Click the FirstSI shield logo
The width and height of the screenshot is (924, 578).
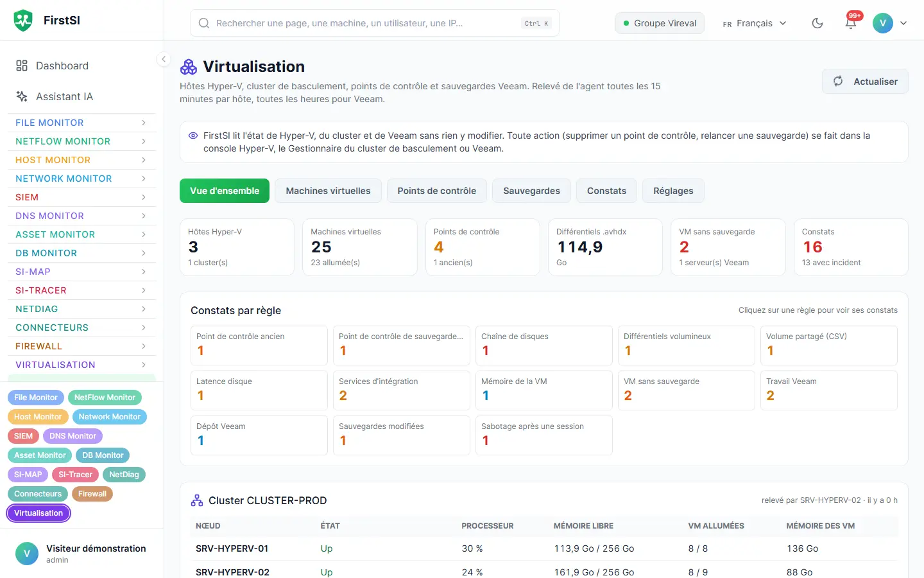(x=23, y=21)
